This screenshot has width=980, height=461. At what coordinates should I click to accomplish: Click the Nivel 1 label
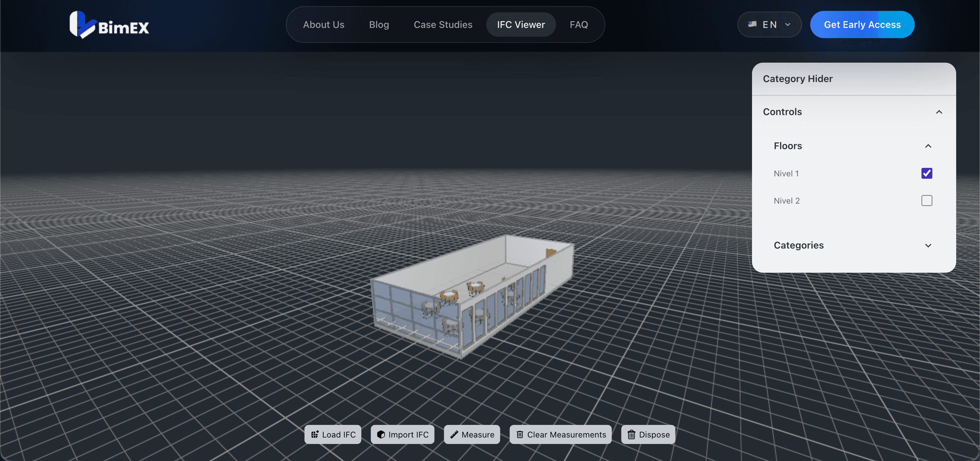point(786,174)
